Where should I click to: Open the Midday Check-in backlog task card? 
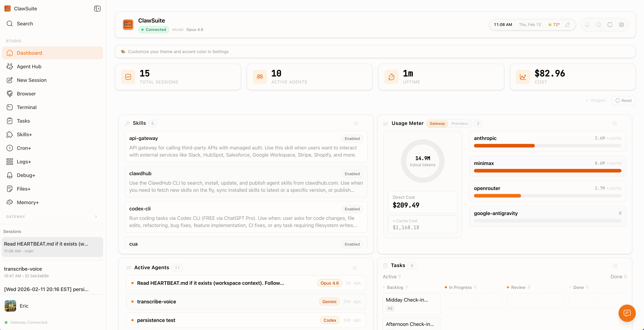click(x=411, y=304)
